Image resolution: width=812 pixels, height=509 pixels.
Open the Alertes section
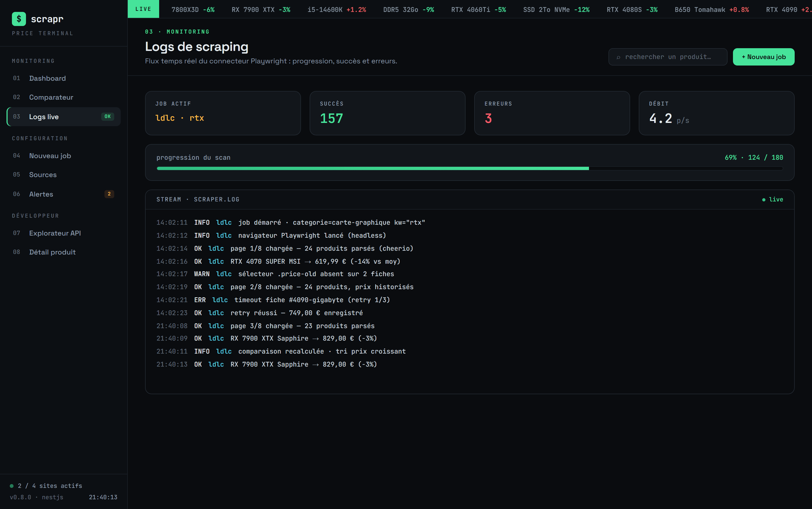point(64,194)
